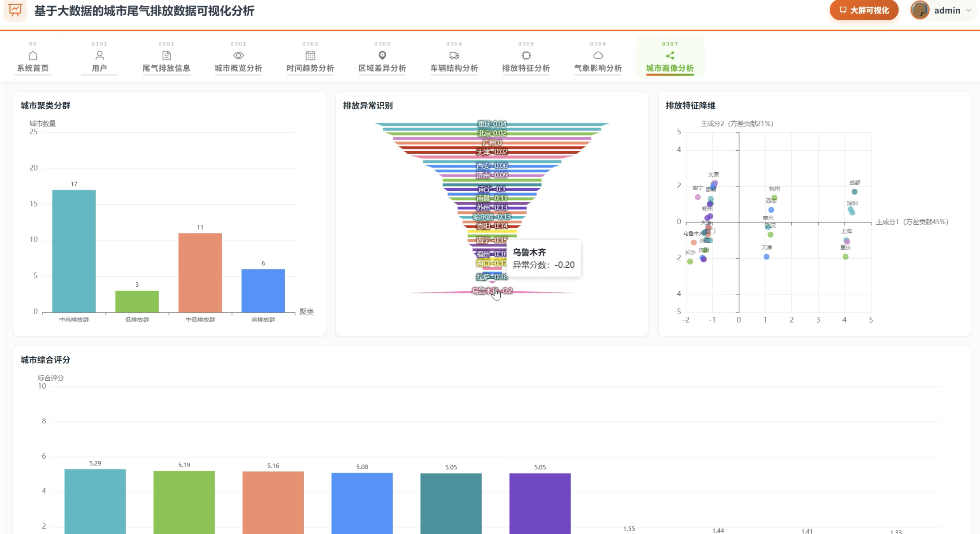Open the 系统首页 home icon
Image resolution: width=980 pixels, height=534 pixels.
[33, 56]
